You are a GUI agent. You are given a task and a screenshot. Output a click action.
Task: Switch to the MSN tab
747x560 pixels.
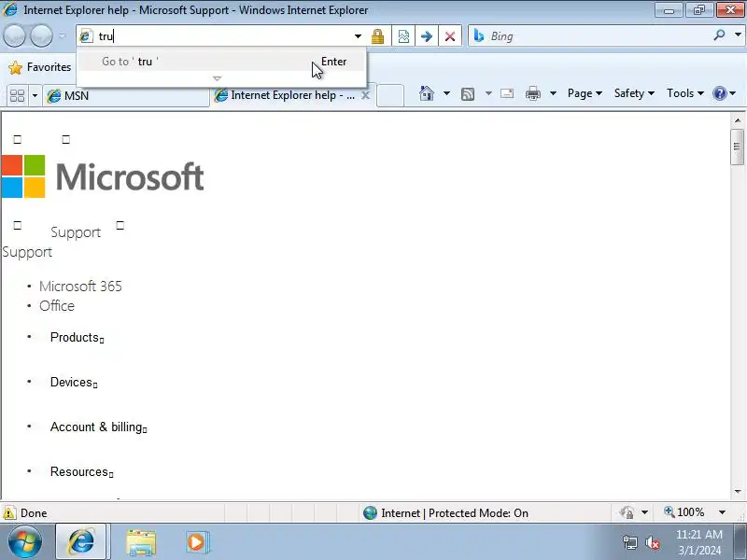pyautogui.click(x=126, y=96)
